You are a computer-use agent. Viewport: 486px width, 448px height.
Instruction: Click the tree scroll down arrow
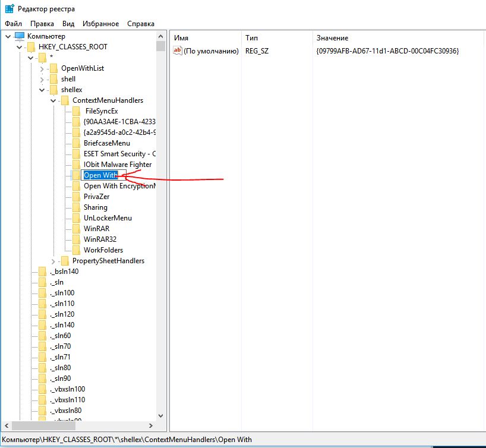160,416
